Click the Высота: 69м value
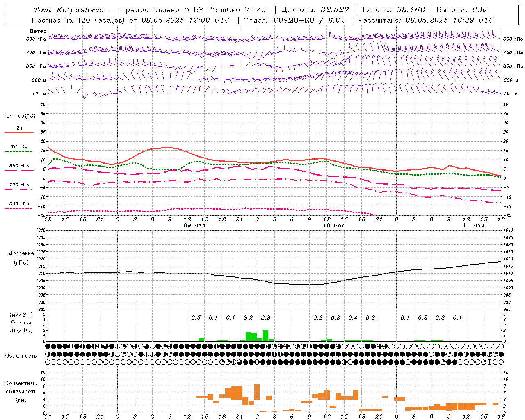 tap(462, 10)
